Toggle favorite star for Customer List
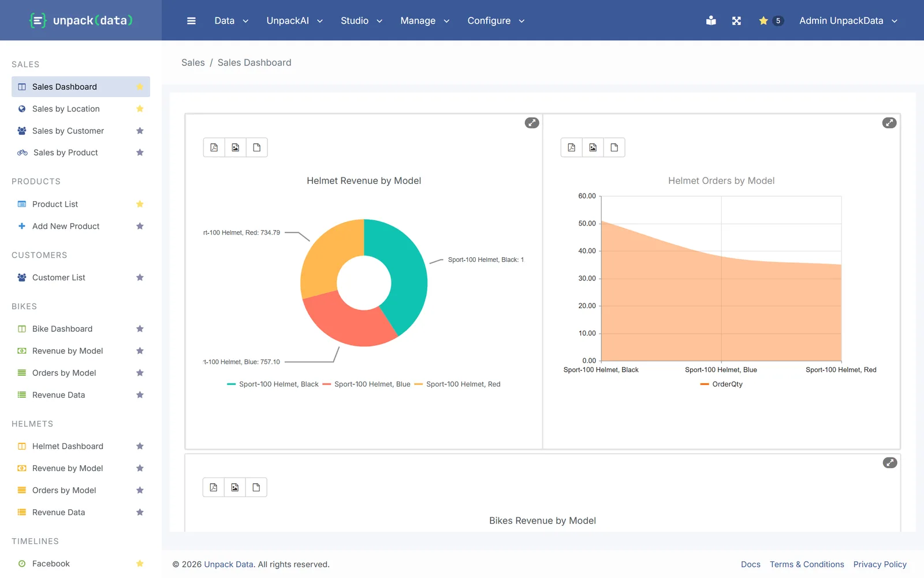Screen dimensions: 924x578 tap(140, 277)
